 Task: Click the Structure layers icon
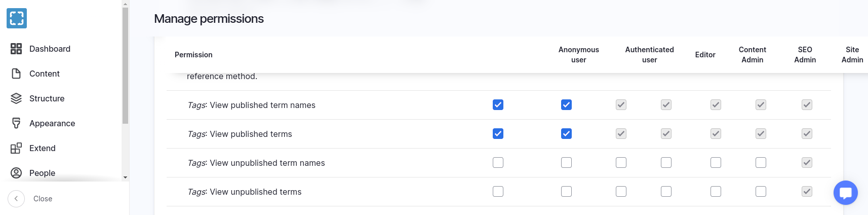coord(16,98)
